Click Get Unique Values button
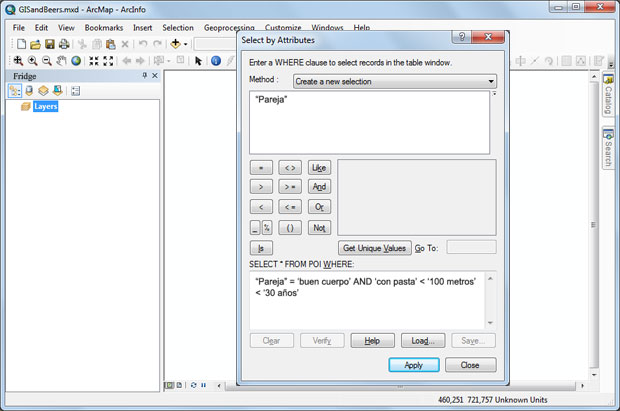The image size is (620, 411). (374, 248)
